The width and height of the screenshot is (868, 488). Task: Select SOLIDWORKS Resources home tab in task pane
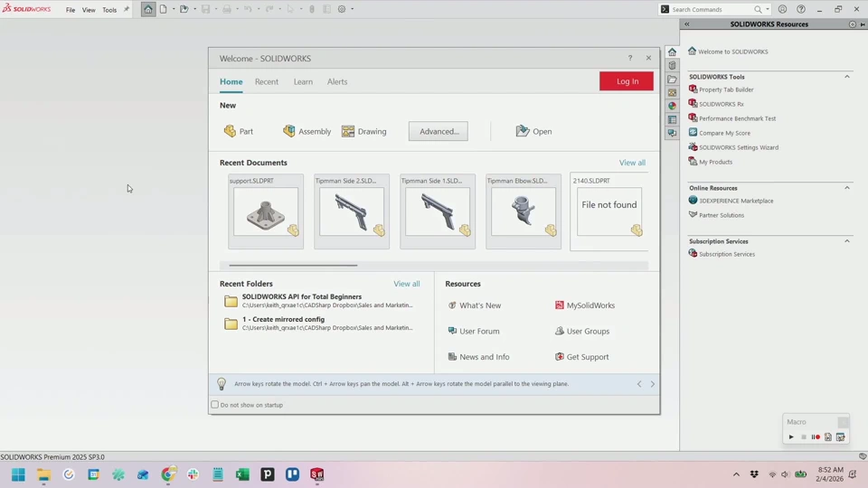tap(672, 52)
